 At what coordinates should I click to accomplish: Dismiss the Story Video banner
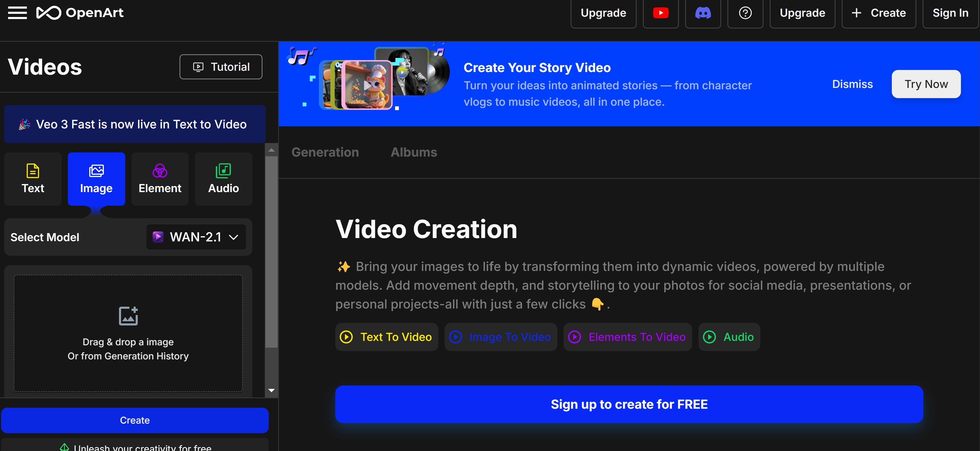coord(852,84)
